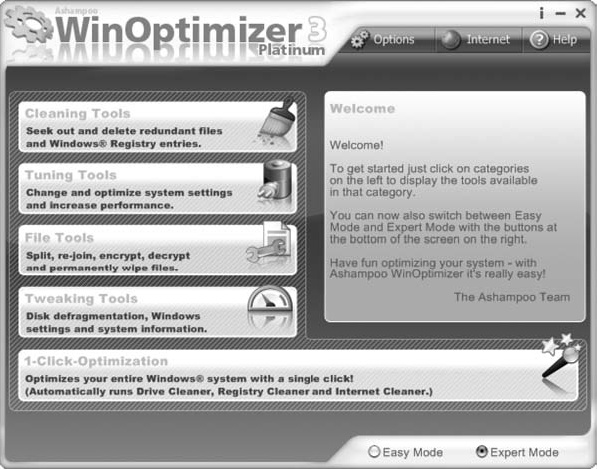Select the Expert Mode radio button
Screen dimensions: 597x469
click(x=482, y=452)
